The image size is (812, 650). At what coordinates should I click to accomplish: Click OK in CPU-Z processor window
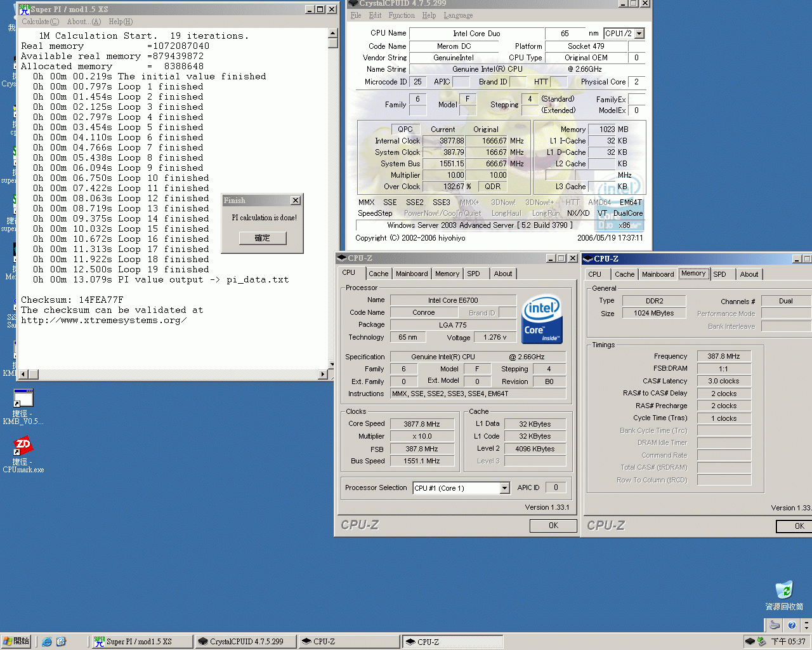(x=553, y=526)
